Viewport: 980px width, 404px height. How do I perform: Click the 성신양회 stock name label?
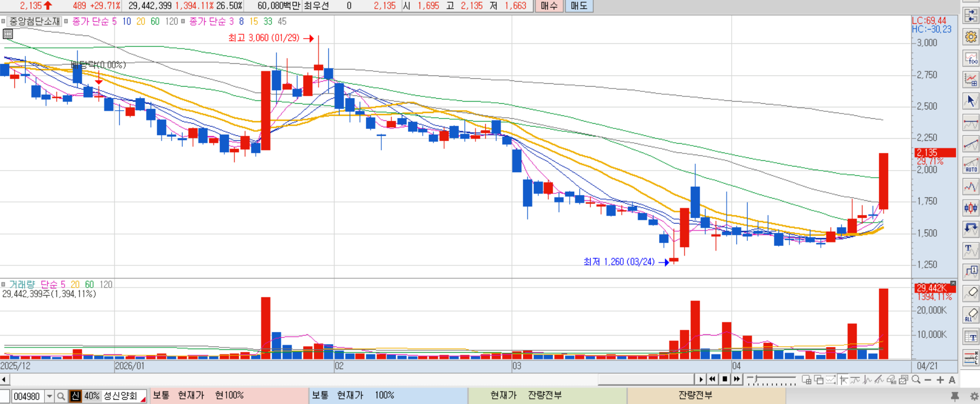click(120, 396)
